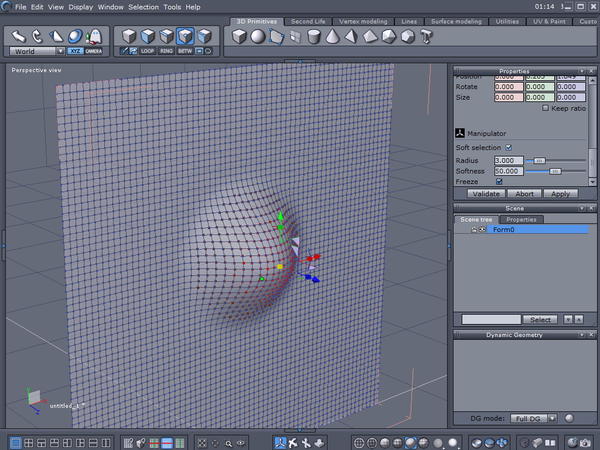Image resolution: width=600 pixels, height=450 pixels.
Task: Open the Tools menu
Action: click(172, 7)
